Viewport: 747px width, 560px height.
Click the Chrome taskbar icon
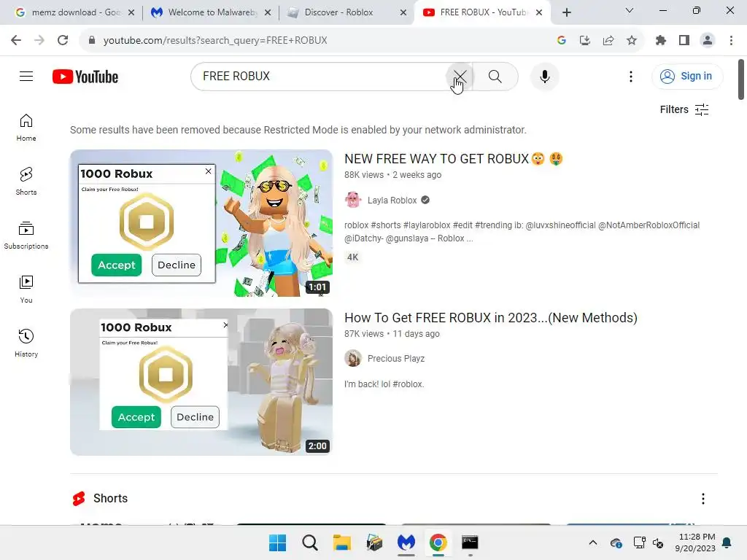438,542
